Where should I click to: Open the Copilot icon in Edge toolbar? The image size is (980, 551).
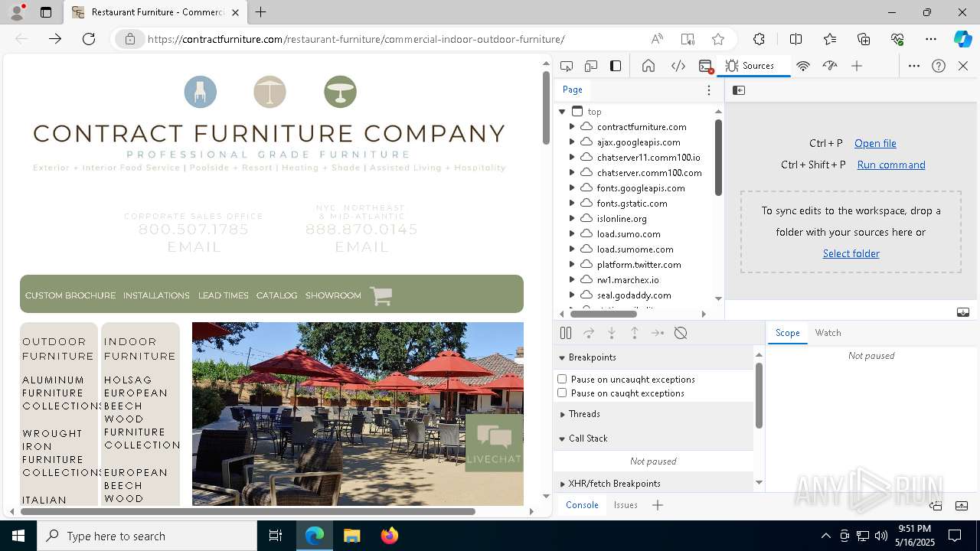962,39
